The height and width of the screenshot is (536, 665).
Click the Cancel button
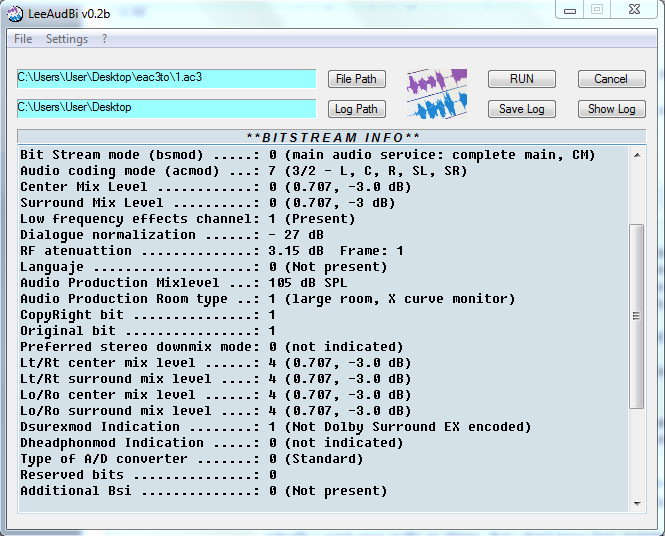point(611,79)
